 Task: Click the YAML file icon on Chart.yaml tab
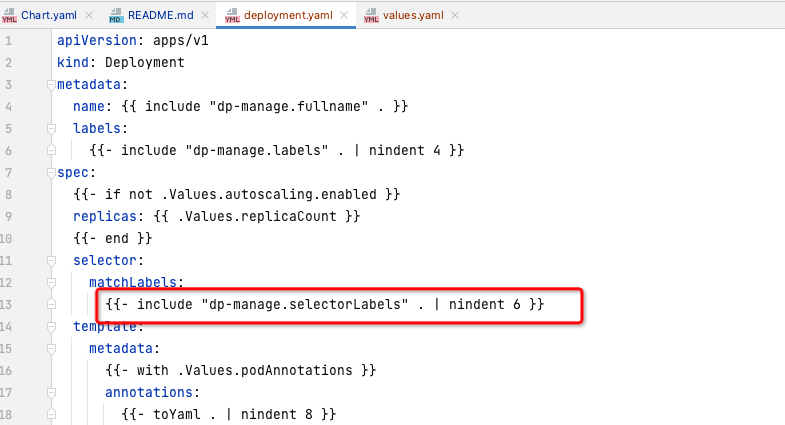pos(10,15)
